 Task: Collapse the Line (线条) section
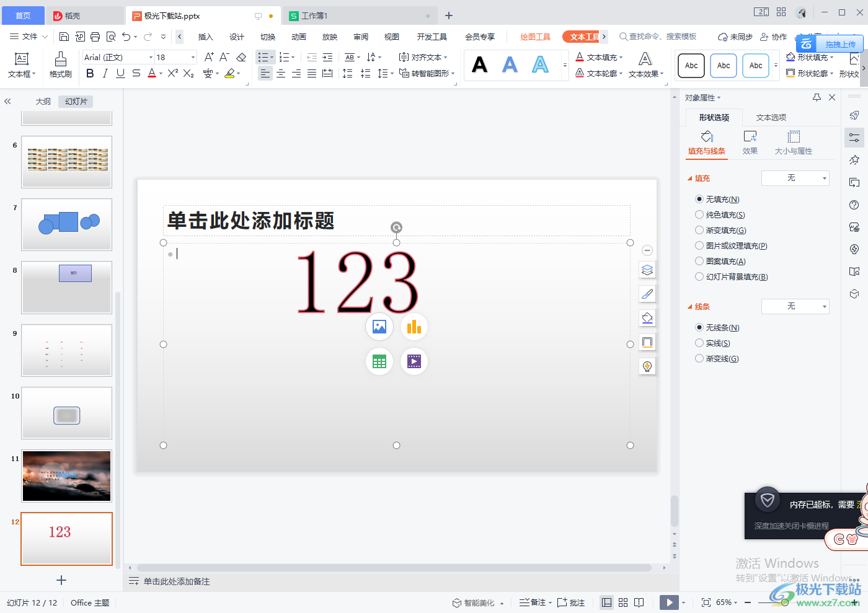pyautogui.click(x=689, y=307)
